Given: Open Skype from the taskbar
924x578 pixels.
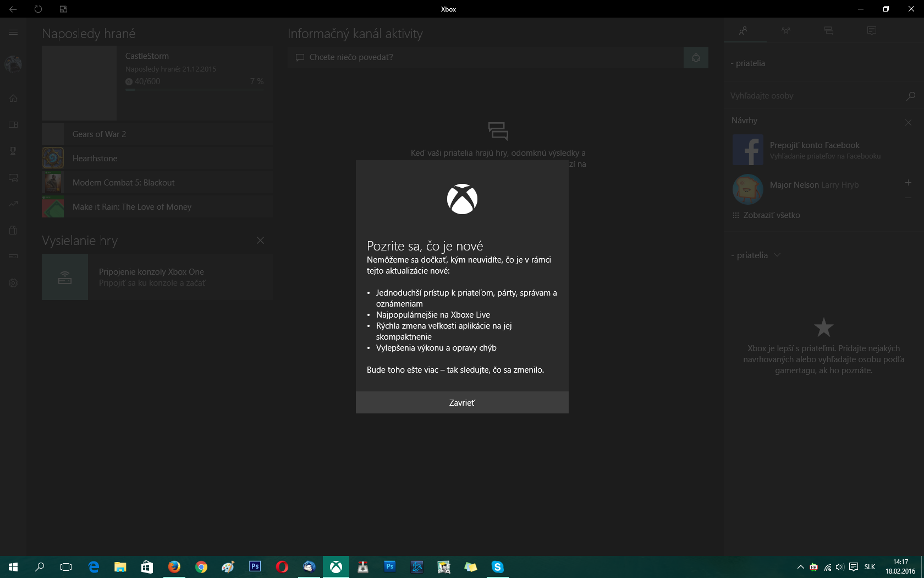Looking at the screenshot, I should point(497,567).
